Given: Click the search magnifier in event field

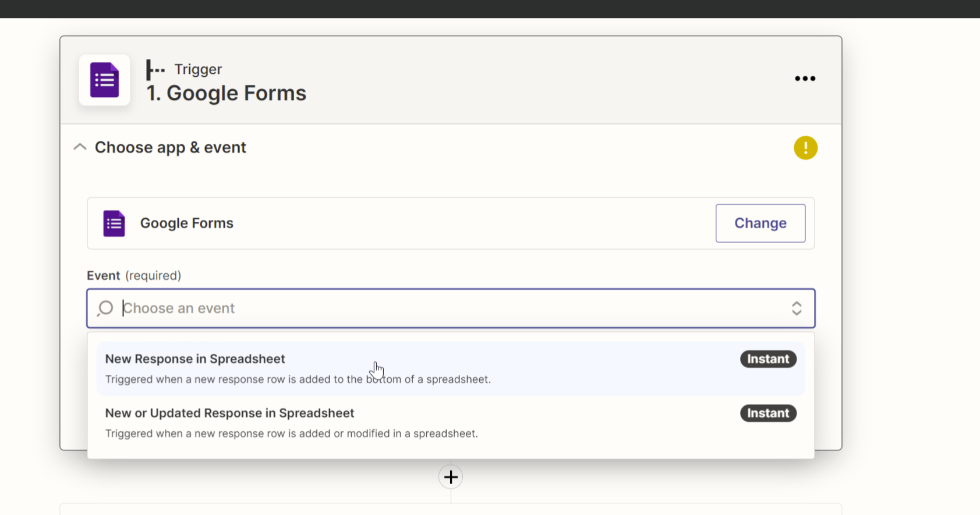Looking at the screenshot, I should click(105, 308).
